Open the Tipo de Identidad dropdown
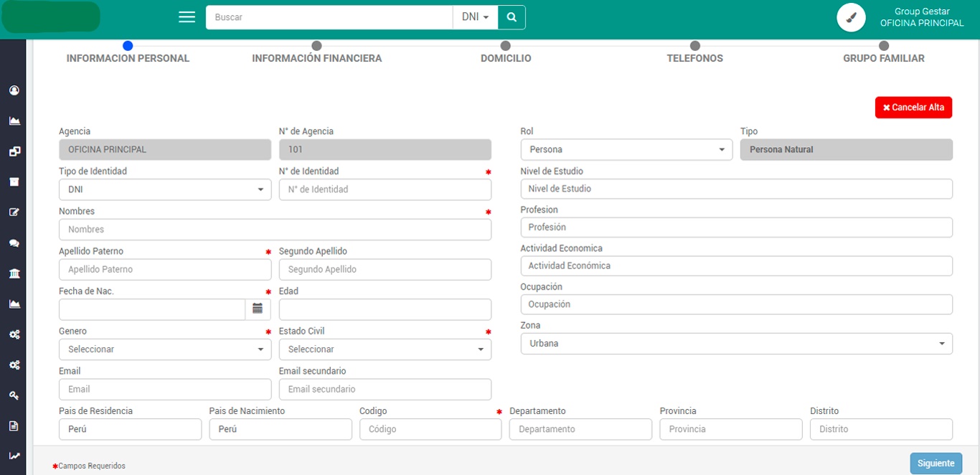980x475 pixels. coord(165,189)
